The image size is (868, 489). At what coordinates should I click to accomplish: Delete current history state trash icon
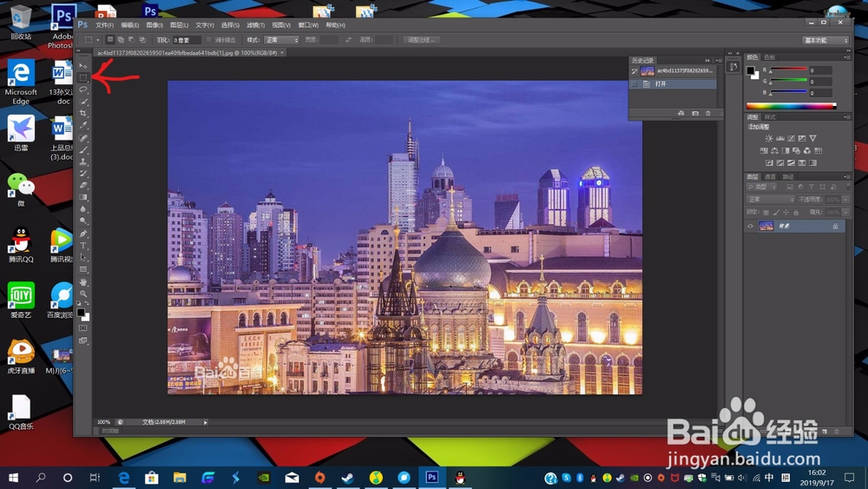tap(708, 113)
